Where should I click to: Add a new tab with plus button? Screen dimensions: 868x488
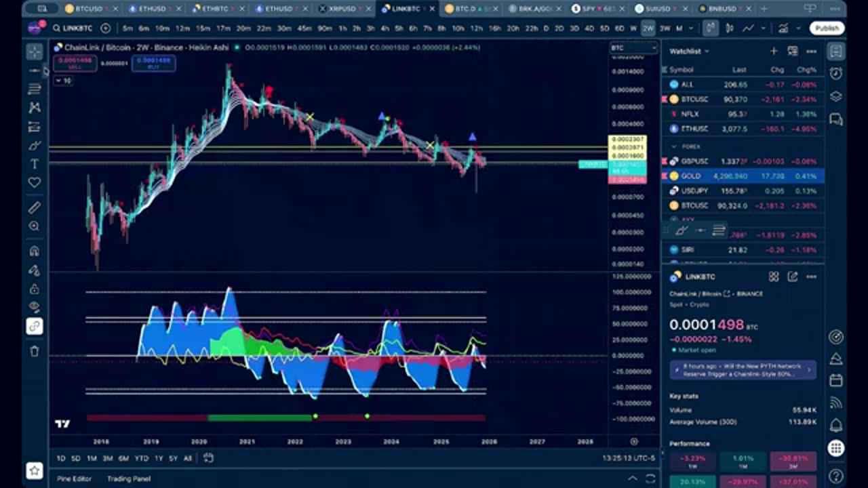point(765,9)
